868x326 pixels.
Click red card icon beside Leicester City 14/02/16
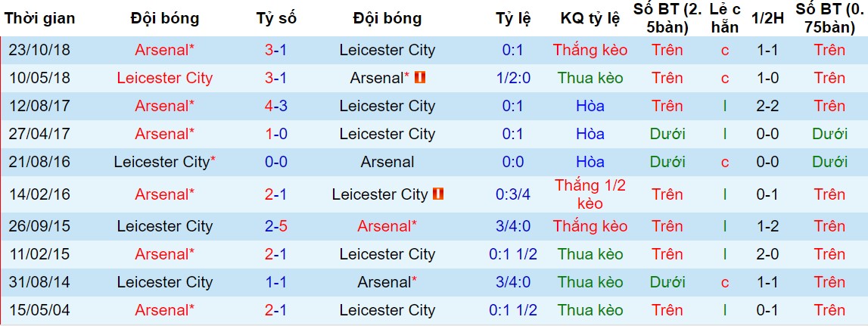pos(439,194)
